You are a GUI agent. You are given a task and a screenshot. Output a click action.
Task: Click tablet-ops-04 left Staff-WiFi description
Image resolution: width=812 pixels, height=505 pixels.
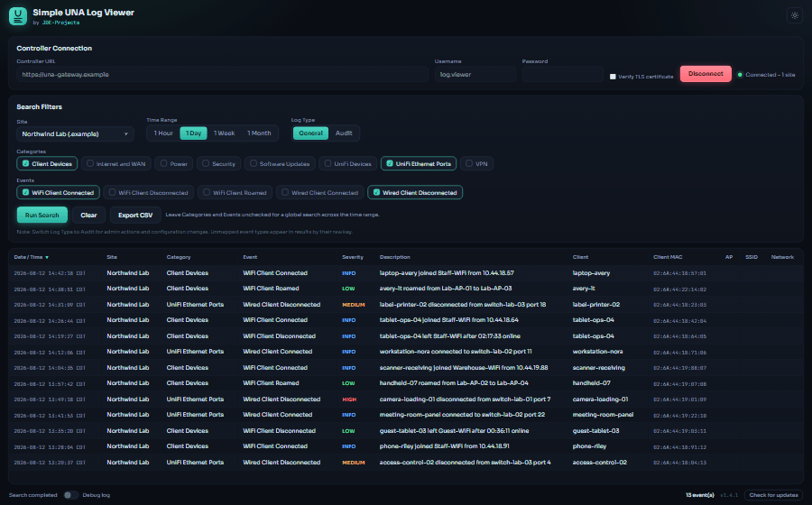449,335
